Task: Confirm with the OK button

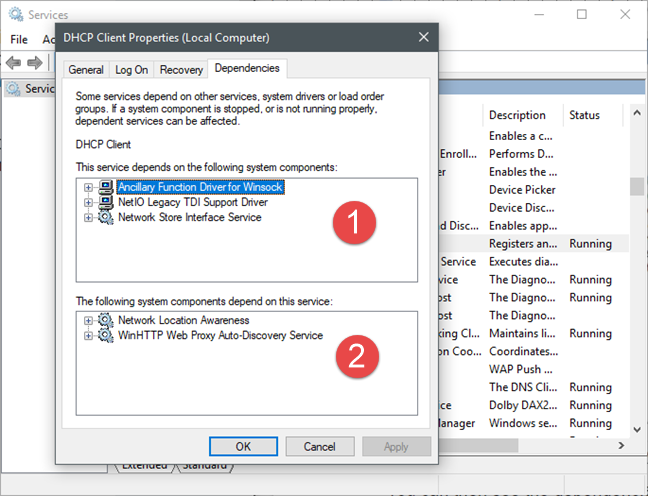Action: 243,446
